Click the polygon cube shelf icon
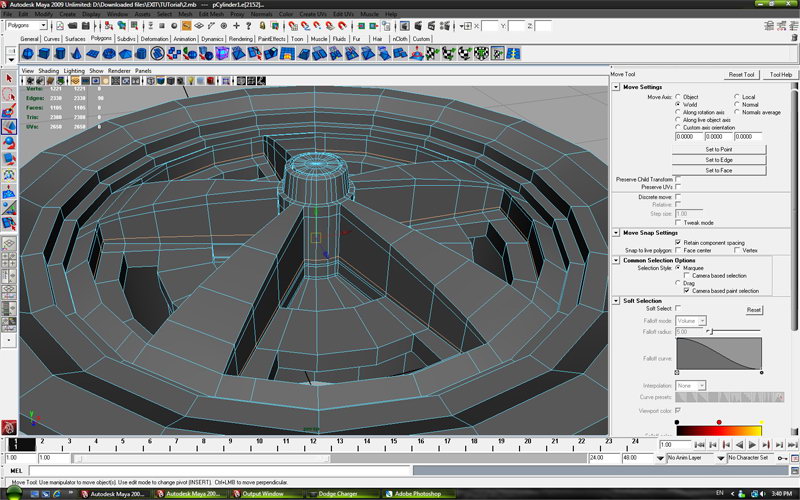The image size is (800, 500). tap(44, 53)
